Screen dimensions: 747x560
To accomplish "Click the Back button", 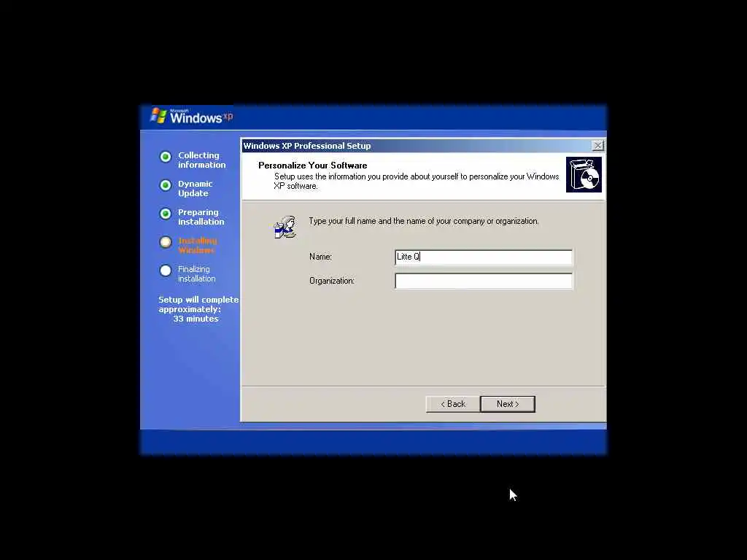I will pyautogui.click(x=452, y=404).
